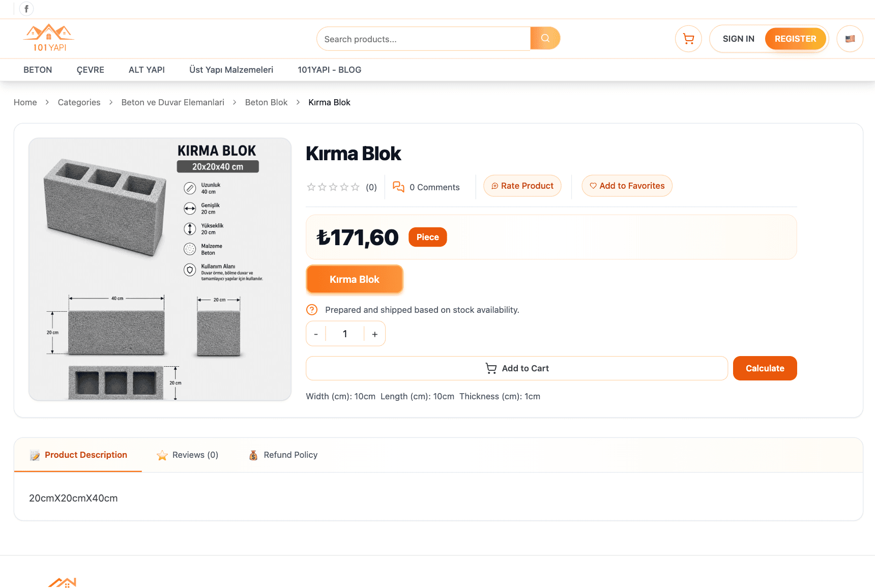Click the Search products field
875x588 pixels.
[x=423, y=39]
